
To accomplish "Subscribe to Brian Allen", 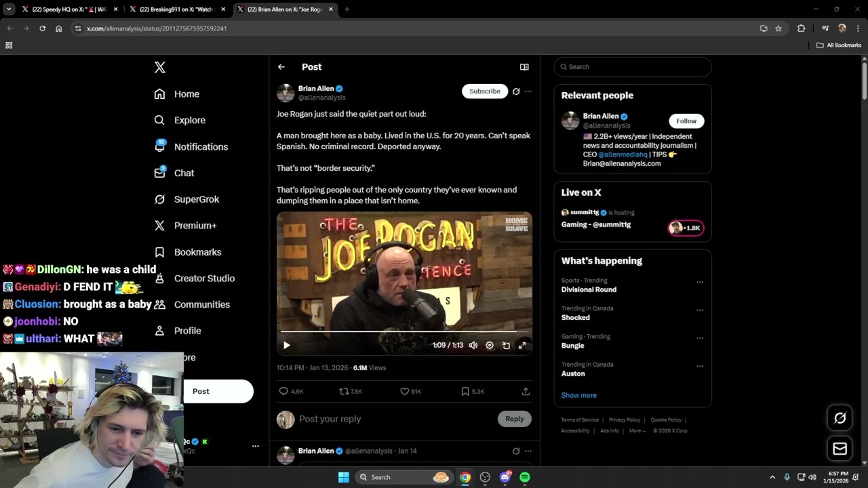I will click(485, 91).
